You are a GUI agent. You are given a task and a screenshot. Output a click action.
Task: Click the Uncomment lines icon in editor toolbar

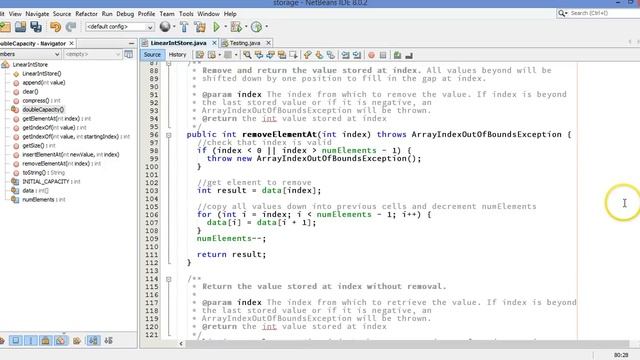coord(409,55)
